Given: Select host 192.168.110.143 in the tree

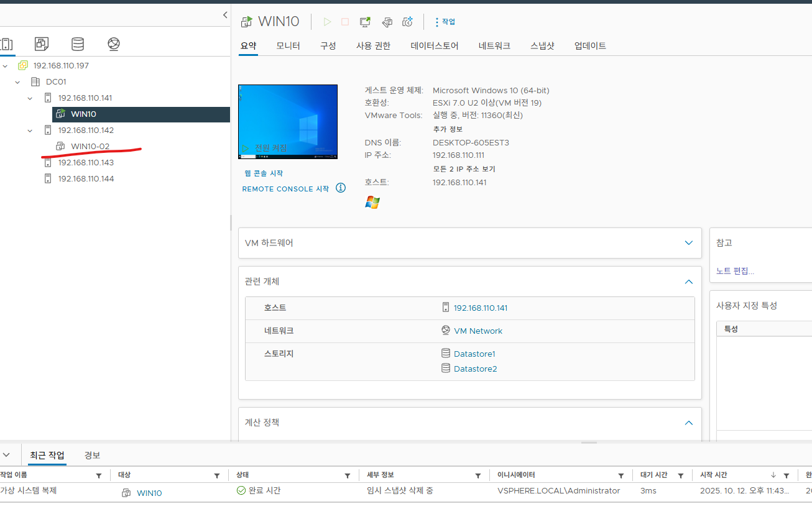Looking at the screenshot, I should click(x=86, y=163).
